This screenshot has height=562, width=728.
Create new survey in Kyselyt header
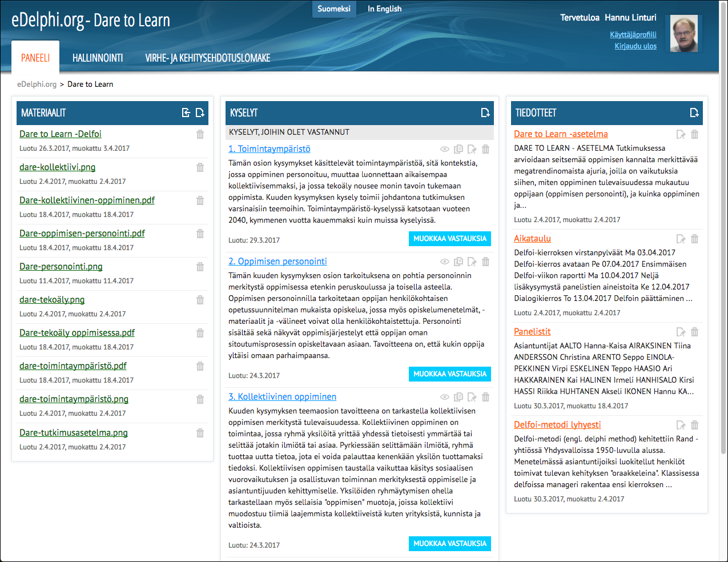[x=485, y=113]
